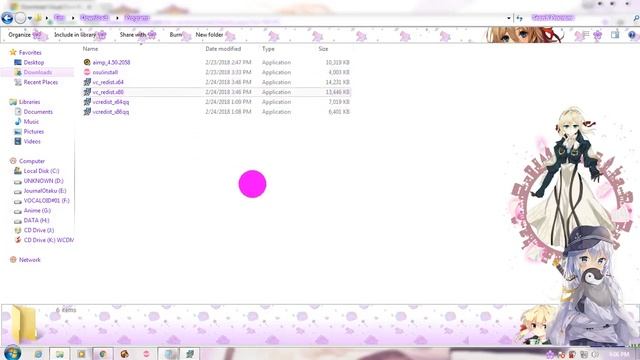640x360 pixels.
Task: Open the osu! pink taskbar icon
Action: [x=146, y=354]
